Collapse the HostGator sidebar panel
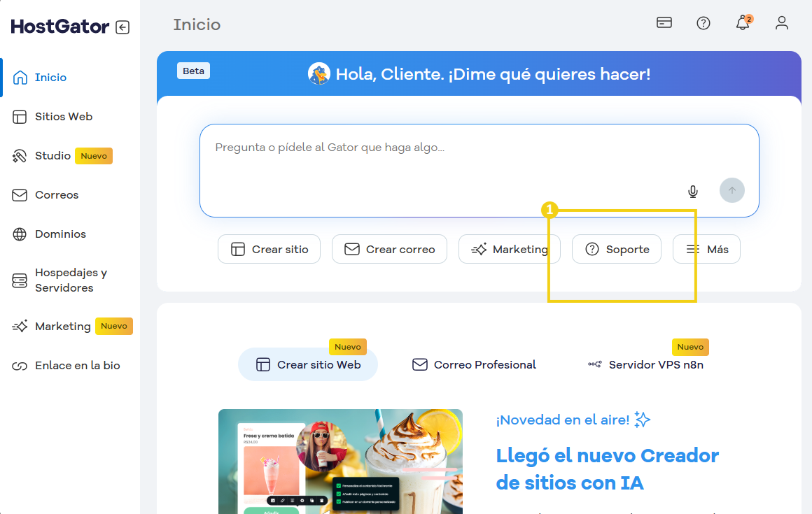Screen dimensions: 812x514 pyautogui.click(x=122, y=27)
